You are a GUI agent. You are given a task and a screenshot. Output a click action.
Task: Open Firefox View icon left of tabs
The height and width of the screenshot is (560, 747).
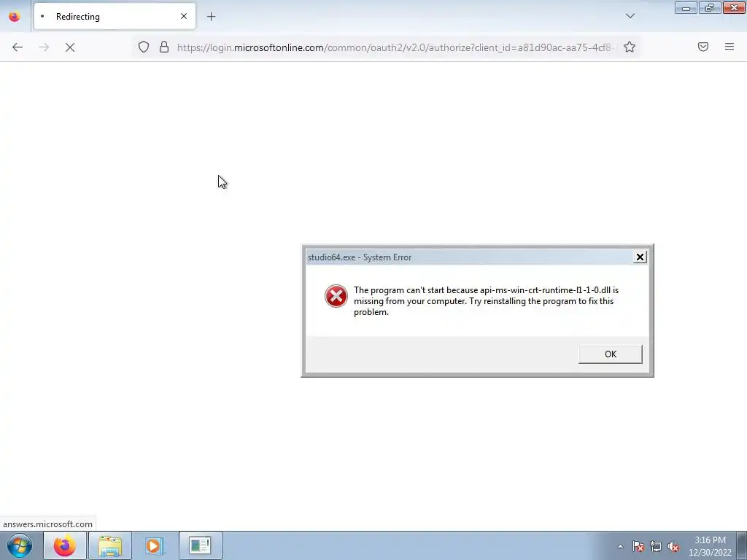15,17
